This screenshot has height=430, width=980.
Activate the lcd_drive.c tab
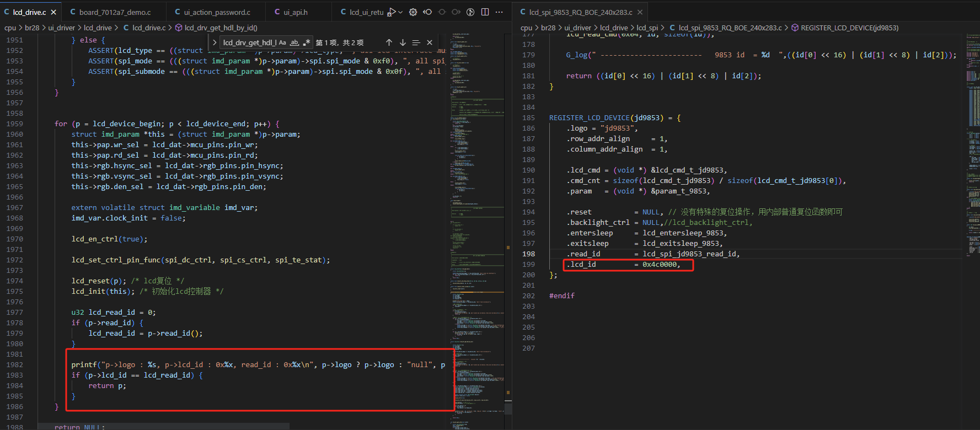(x=29, y=12)
